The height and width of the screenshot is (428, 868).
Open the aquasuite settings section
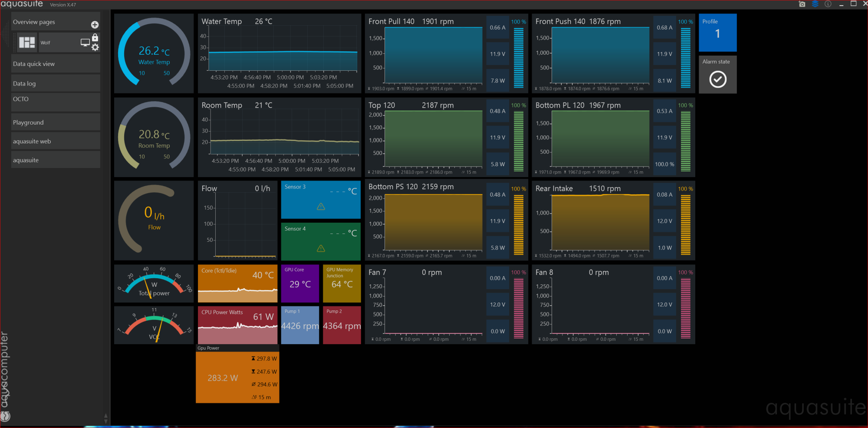click(56, 160)
